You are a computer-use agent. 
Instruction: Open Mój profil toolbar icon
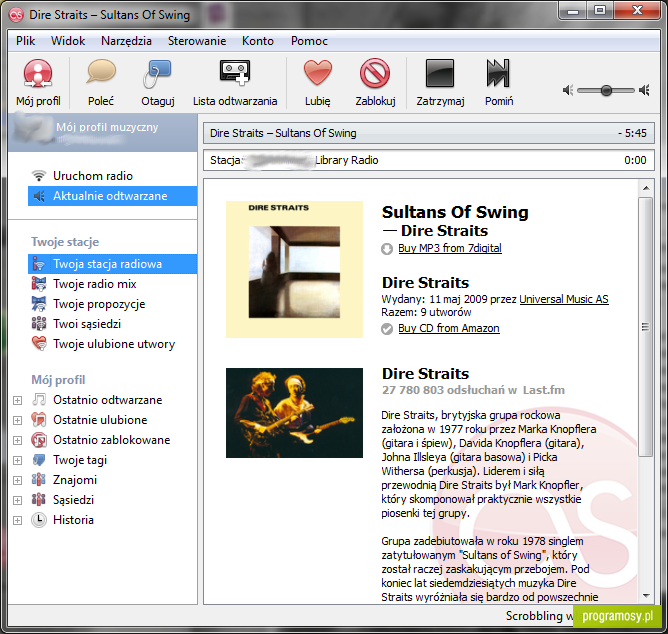[38, 74]
